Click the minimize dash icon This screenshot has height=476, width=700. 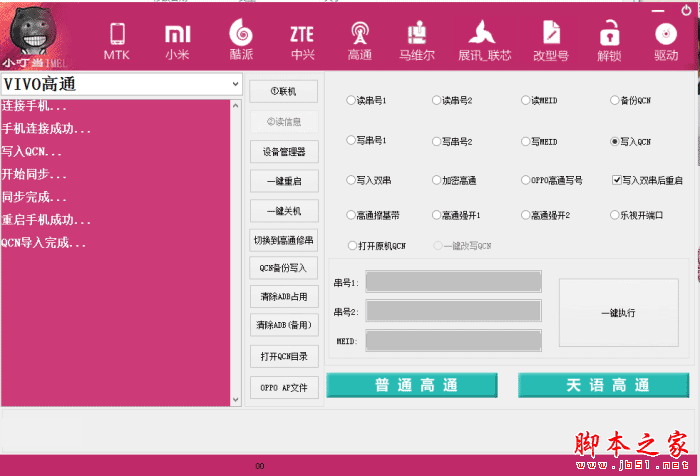(x=658, y=10)
